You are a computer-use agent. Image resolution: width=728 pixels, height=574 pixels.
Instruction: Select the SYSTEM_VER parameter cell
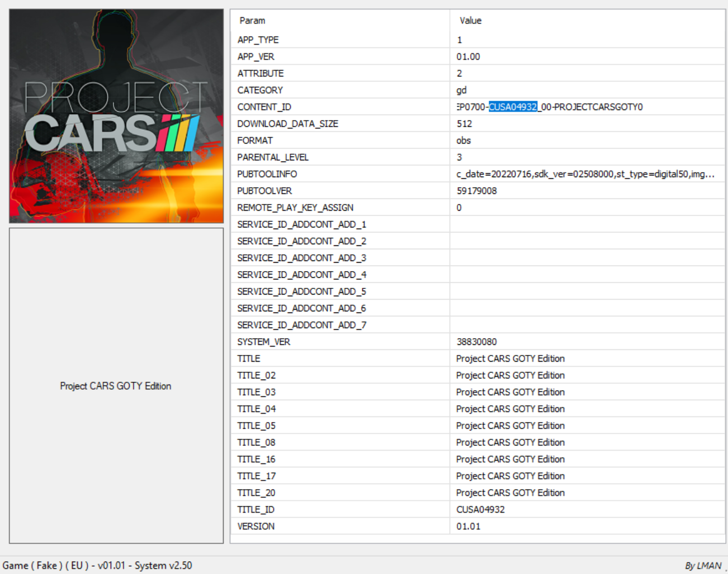pyautogui.click(x=340, y=341)
